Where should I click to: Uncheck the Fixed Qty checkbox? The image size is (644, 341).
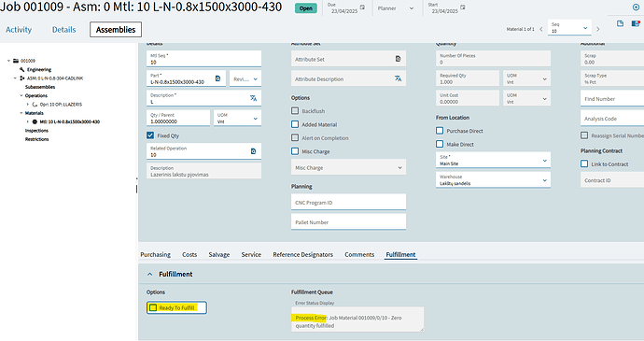coord(150,135)
